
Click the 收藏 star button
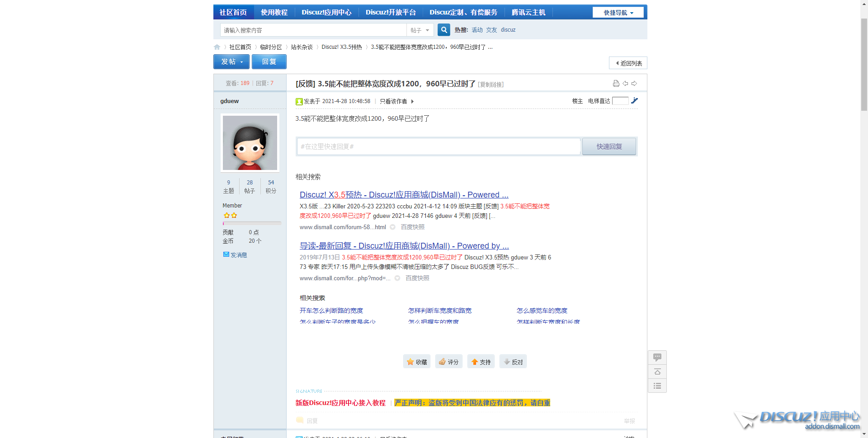416,362
